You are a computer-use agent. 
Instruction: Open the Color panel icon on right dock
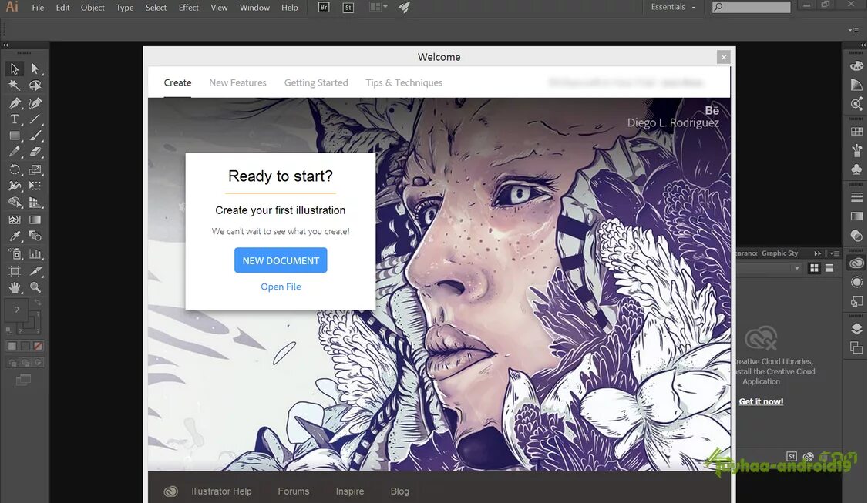click(x=856, y=65)
